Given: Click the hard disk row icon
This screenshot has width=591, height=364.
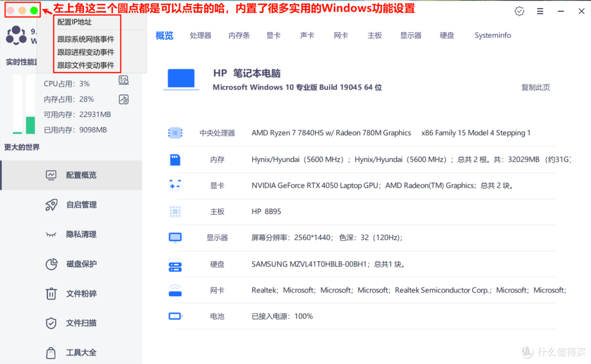Looking at the screenshot, I should (x=175, y=267).
